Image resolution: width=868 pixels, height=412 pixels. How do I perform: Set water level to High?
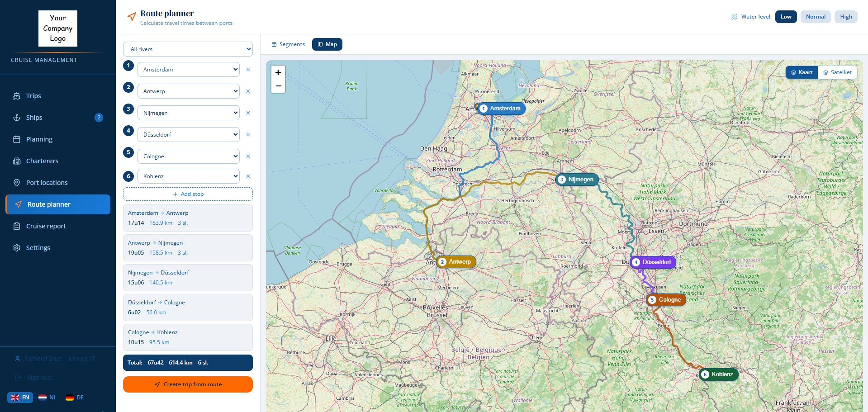846,17
